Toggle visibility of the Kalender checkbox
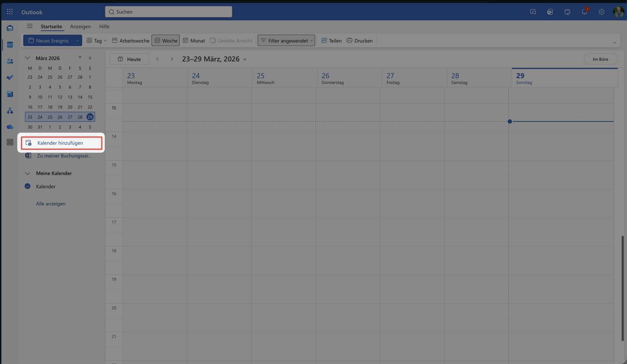The height and width of the screenshot is (364, 627). [x=28, y=186]
